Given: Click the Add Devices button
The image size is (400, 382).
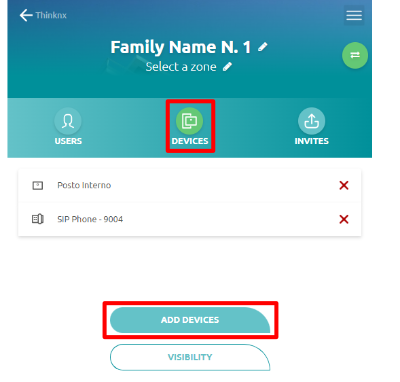Looking at the screenshot, I should (190, 320).
